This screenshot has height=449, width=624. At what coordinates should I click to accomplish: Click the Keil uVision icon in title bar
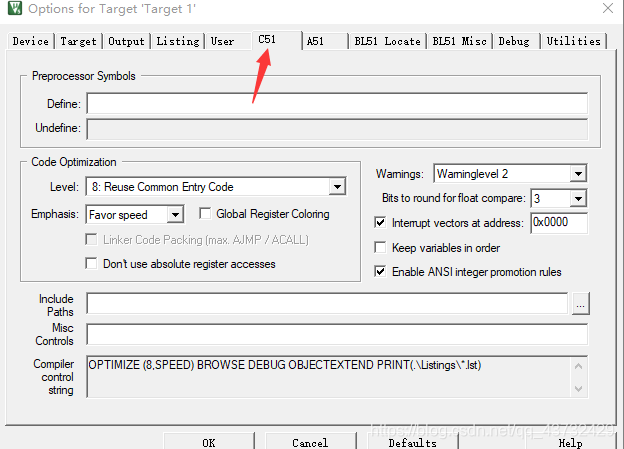tap(15, 8)
